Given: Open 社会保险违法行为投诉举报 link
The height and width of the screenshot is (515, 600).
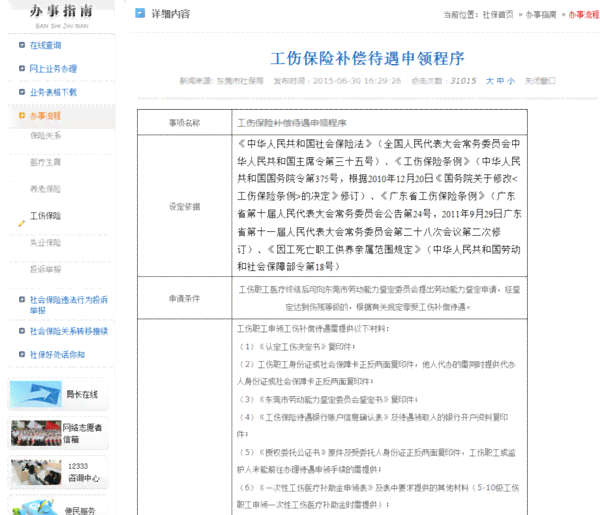Looking at the screenshot, I should 69,305.
